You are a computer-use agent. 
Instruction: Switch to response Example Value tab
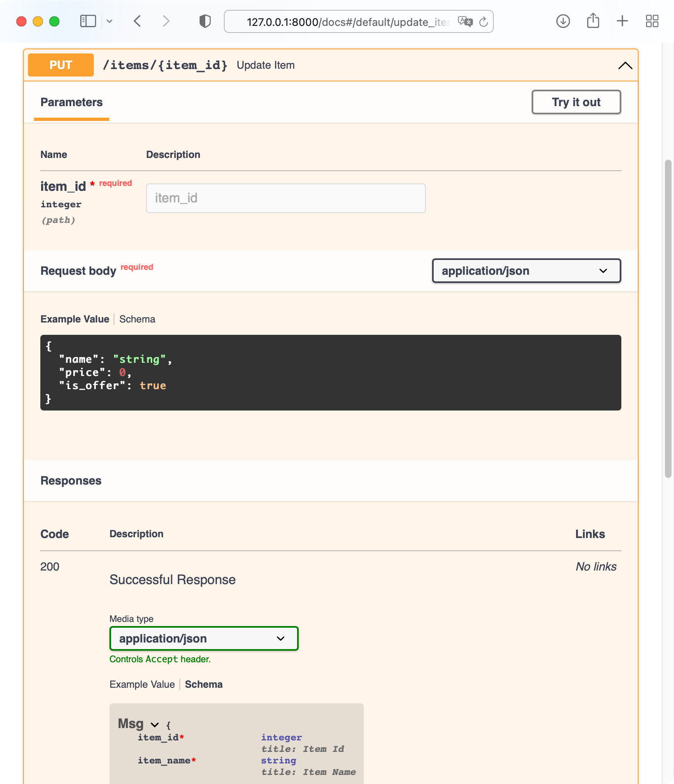tap(142, 684)
